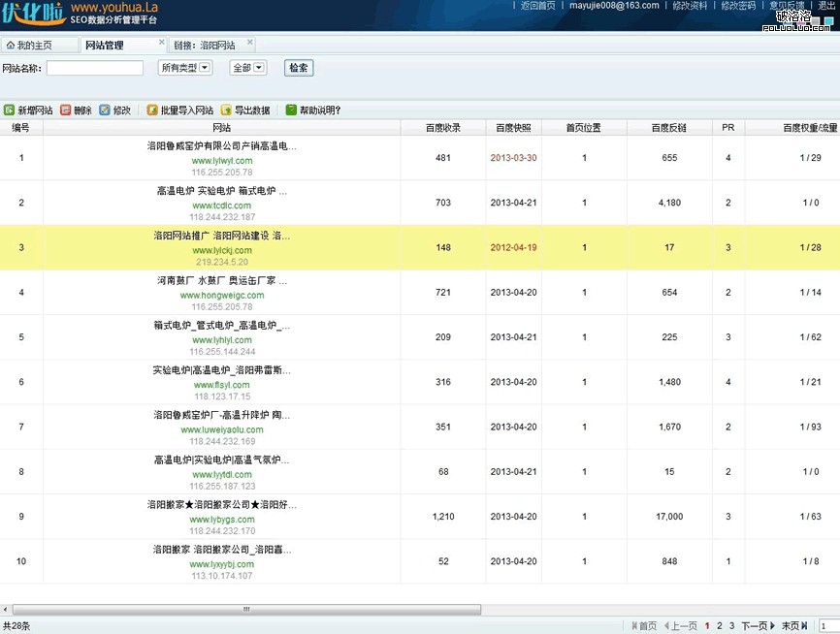Image resolution: width=840 pixels, height=634 pixels.
Task: Open the www.lylckj.com website link
Action: click(x=220, y=249)
